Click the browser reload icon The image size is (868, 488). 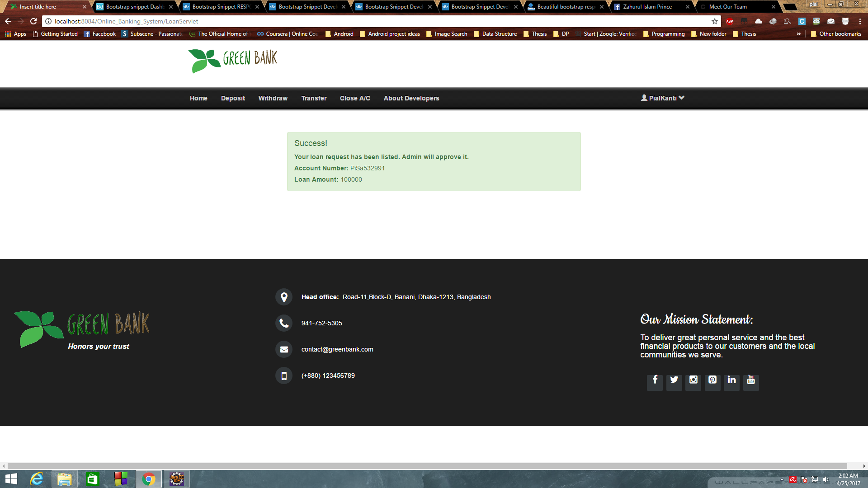[33, 21]
